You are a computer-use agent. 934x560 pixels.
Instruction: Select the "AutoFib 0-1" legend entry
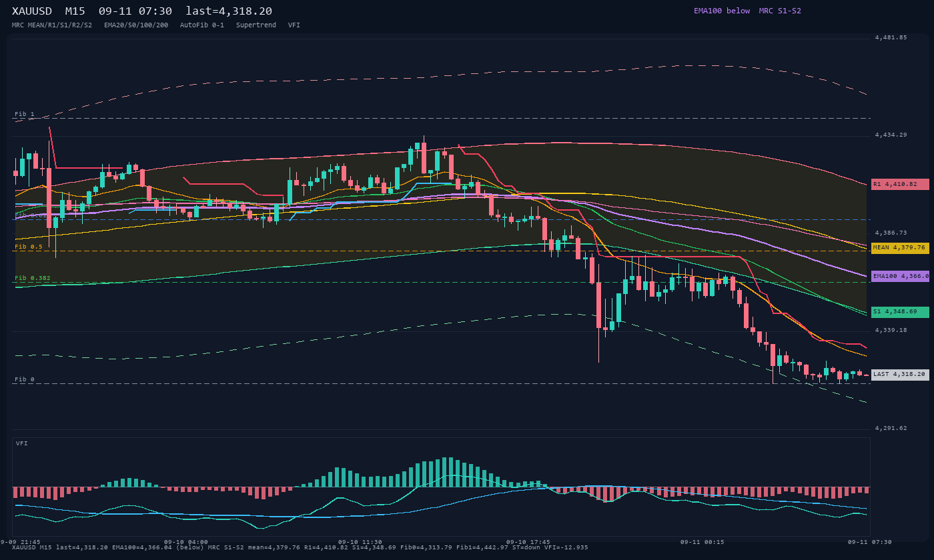click(202, 25)
